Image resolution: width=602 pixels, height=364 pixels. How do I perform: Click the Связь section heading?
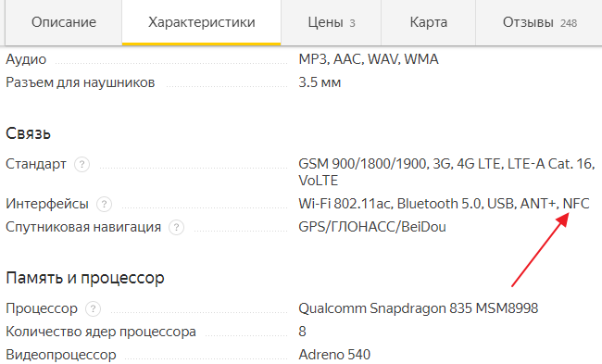28,133
